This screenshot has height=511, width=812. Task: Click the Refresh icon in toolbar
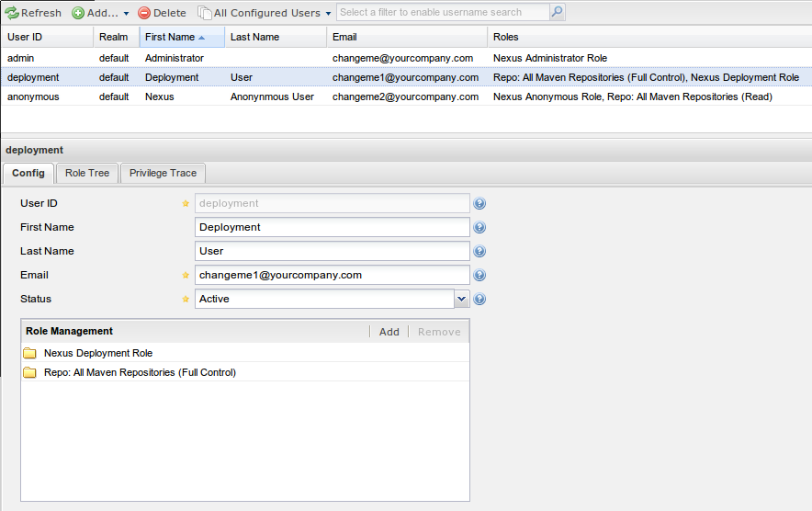point(12,13)
